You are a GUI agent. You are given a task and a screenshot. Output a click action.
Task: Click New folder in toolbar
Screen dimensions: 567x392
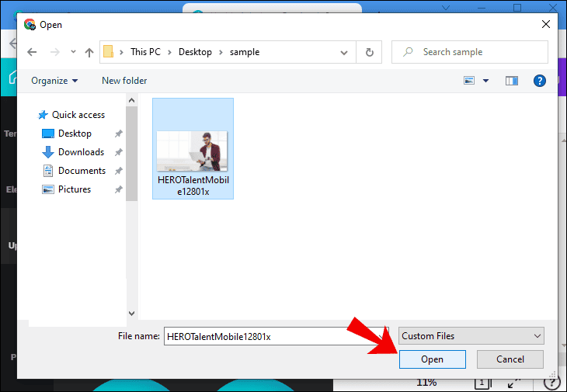tap(124, 81)
